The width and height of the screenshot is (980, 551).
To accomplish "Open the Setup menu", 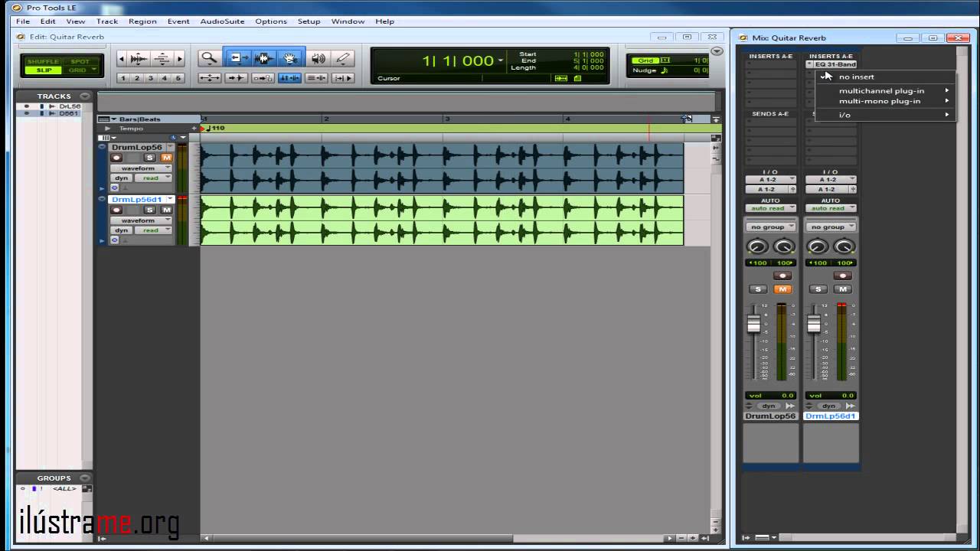I will (309, 21).
